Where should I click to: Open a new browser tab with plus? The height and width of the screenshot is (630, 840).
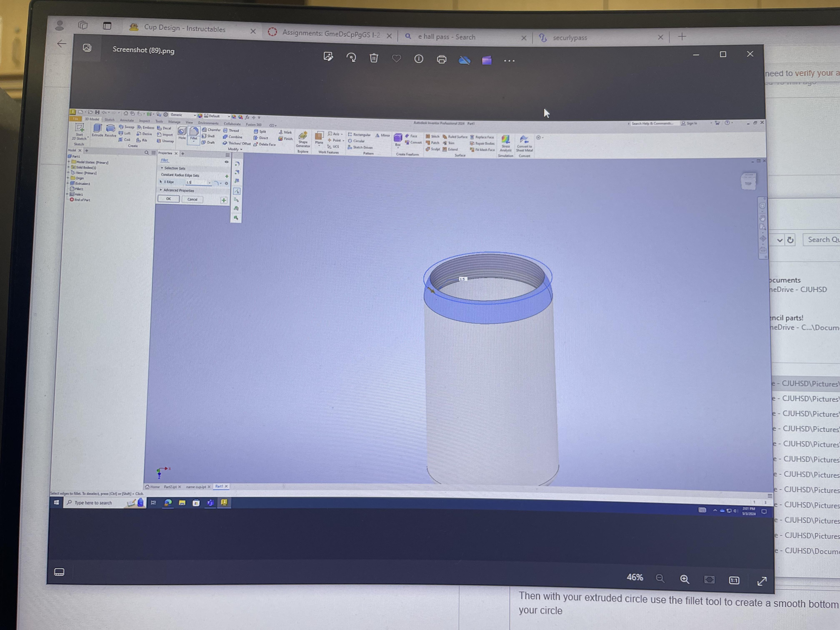pyautogui.click(x=682, y=36)
